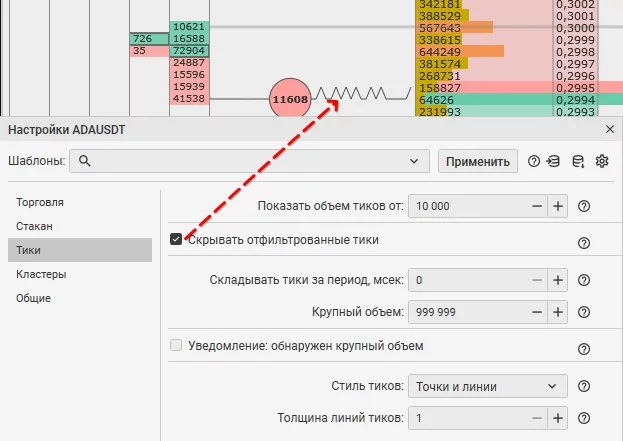
Task: Open the Стиль тиков dropdown
Action: coord(488,386)
